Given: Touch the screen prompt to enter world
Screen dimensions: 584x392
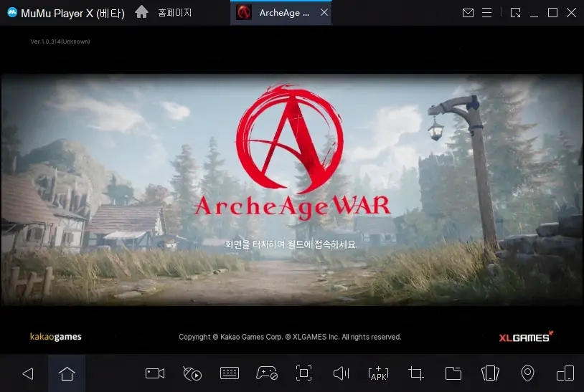Looking at the screenshot, I should [291, 244].
